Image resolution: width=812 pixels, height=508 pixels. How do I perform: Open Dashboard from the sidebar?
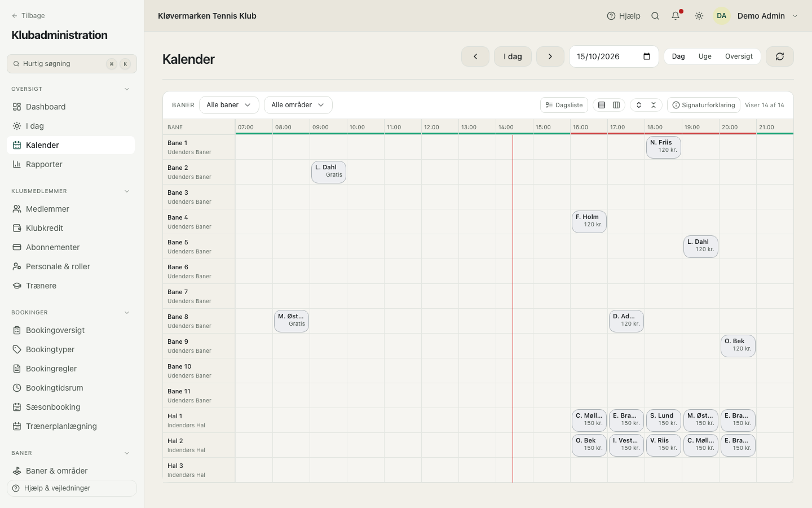click(x=70, y=107)
